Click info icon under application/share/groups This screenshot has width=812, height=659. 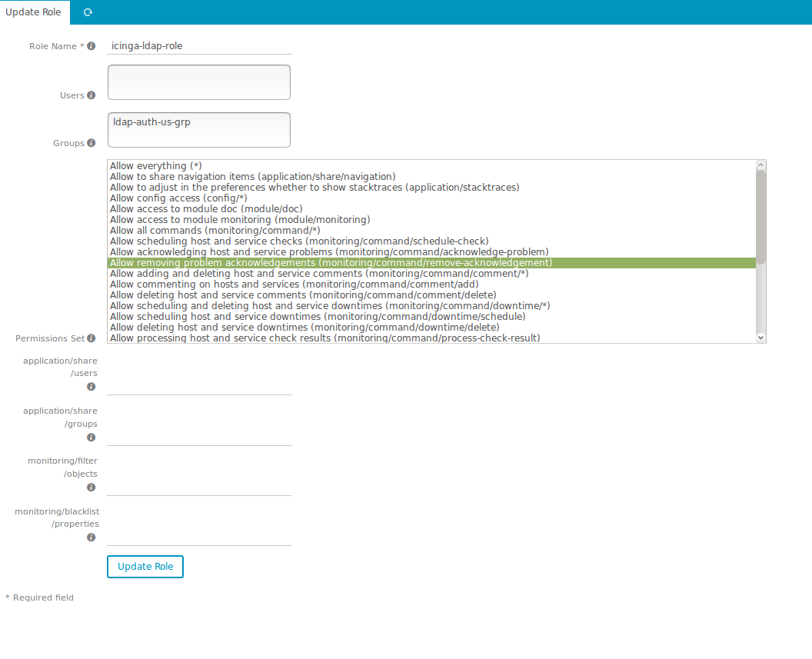92,438
